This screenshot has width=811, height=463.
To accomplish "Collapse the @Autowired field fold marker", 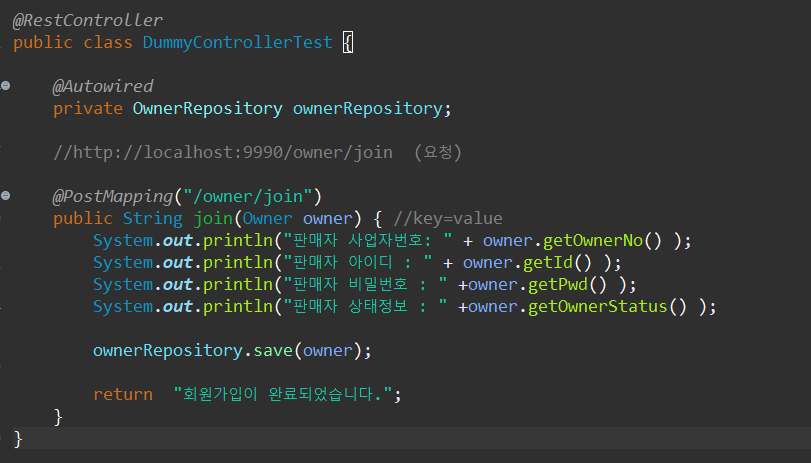I will point(6,85).
